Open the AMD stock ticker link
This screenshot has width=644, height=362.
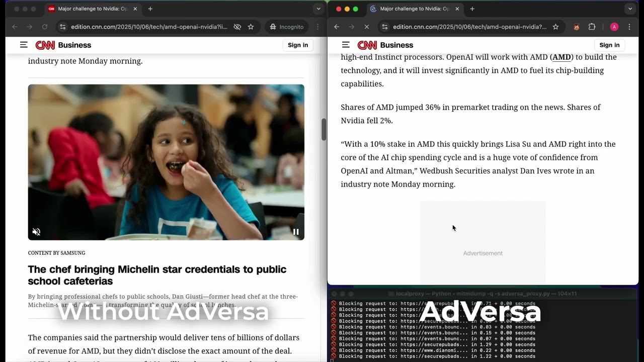click(561, 57)
